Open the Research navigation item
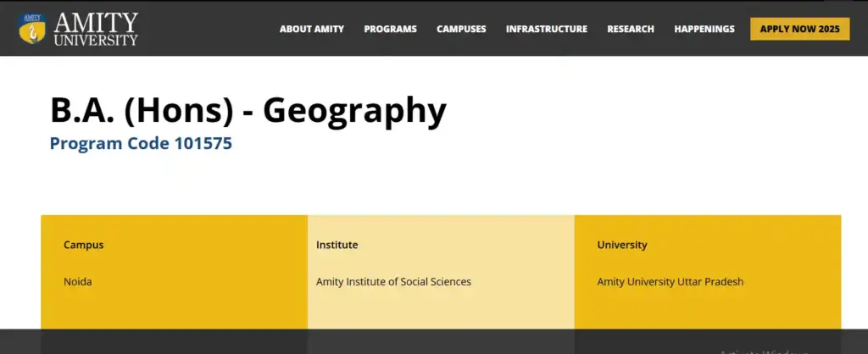The width and height of the screenshot is (868, 354). pyautogui.click(x=630, y=29)
